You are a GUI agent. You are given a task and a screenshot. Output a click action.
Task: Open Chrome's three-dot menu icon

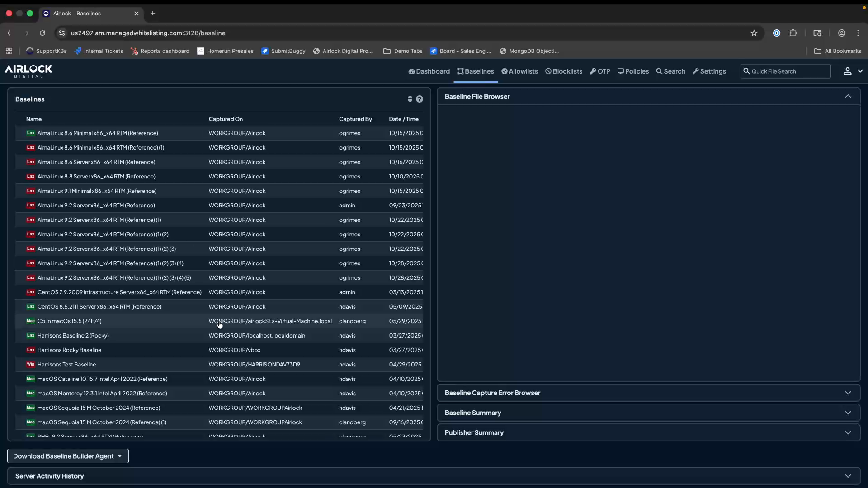[859, 33]
